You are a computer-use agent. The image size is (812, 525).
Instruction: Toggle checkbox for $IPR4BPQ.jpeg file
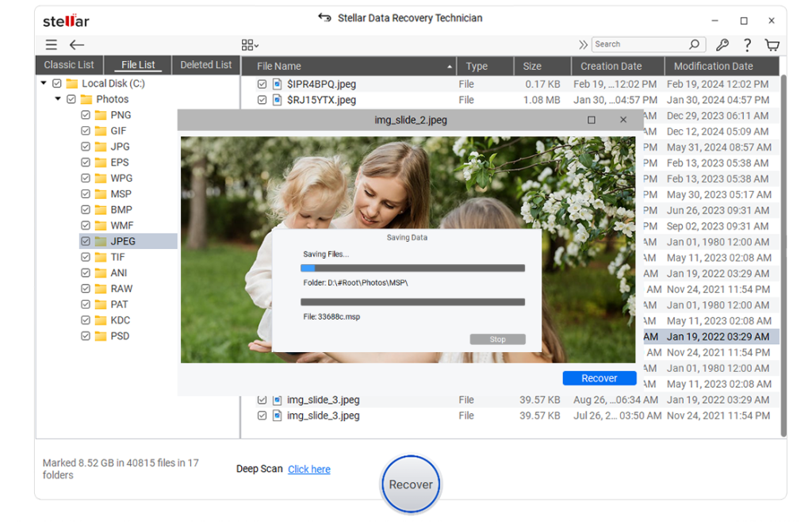pyautogui.click(x=262, y=84)
